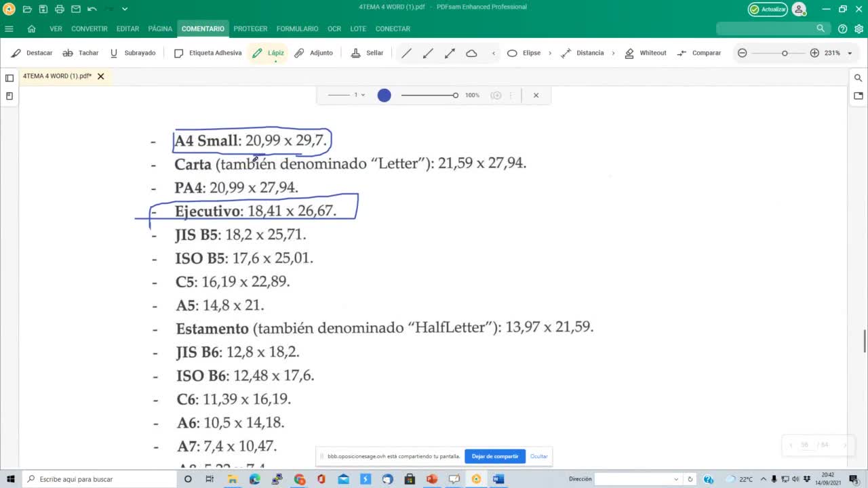This screenshot has width=868, height=488.
Task: Show previous shape tools left chevron
Action: pyautogui.click(x=493, y=53)
